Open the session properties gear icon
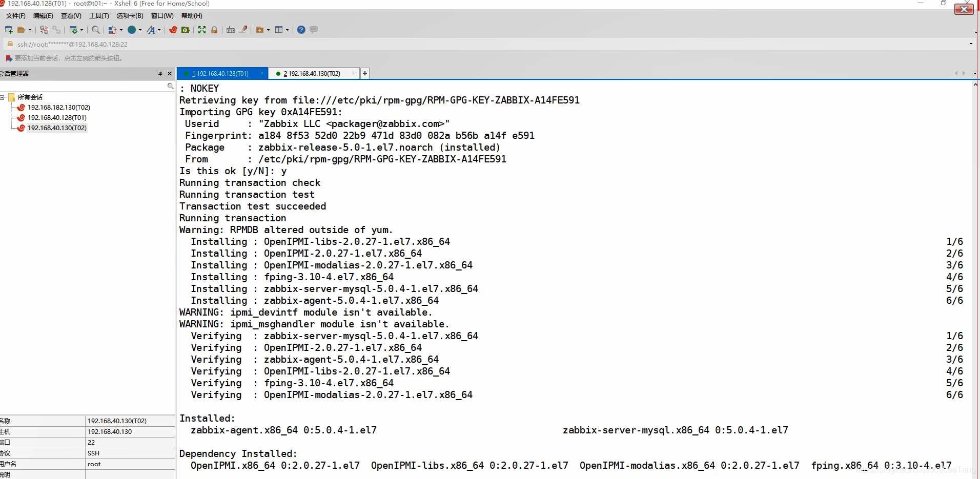This screenshot has height=479, width=980. (x=73, y=30)
